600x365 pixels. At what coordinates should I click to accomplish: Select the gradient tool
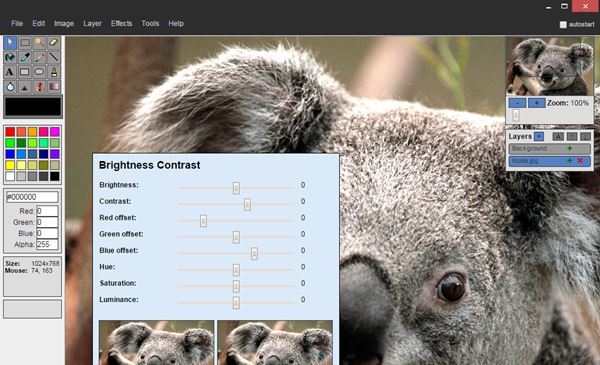tap(54, 86)
